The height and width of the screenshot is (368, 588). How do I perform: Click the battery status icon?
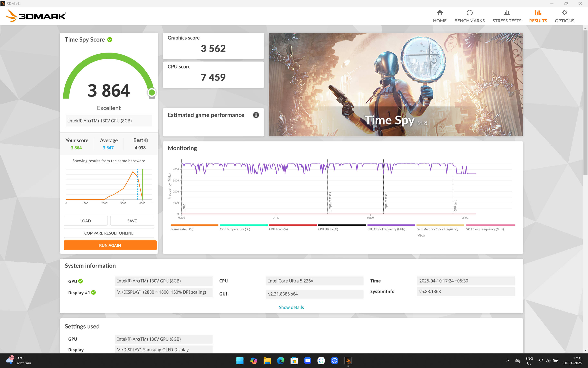click(x=555, y=360)
